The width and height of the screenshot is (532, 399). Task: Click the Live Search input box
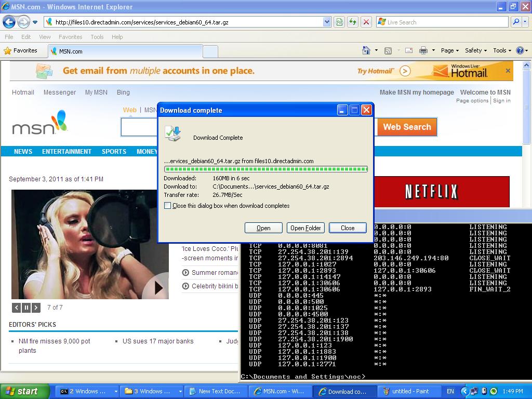tap(442, 22)
